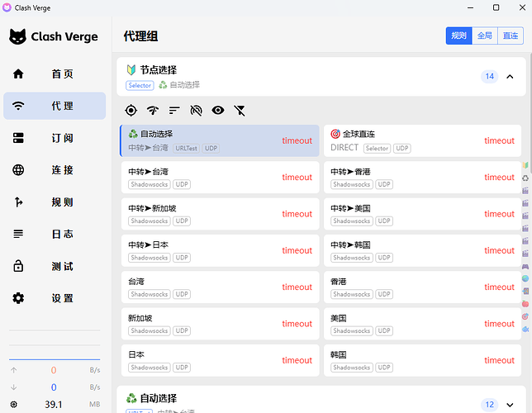Select the 中转➤台湾 node

(221, 177)
